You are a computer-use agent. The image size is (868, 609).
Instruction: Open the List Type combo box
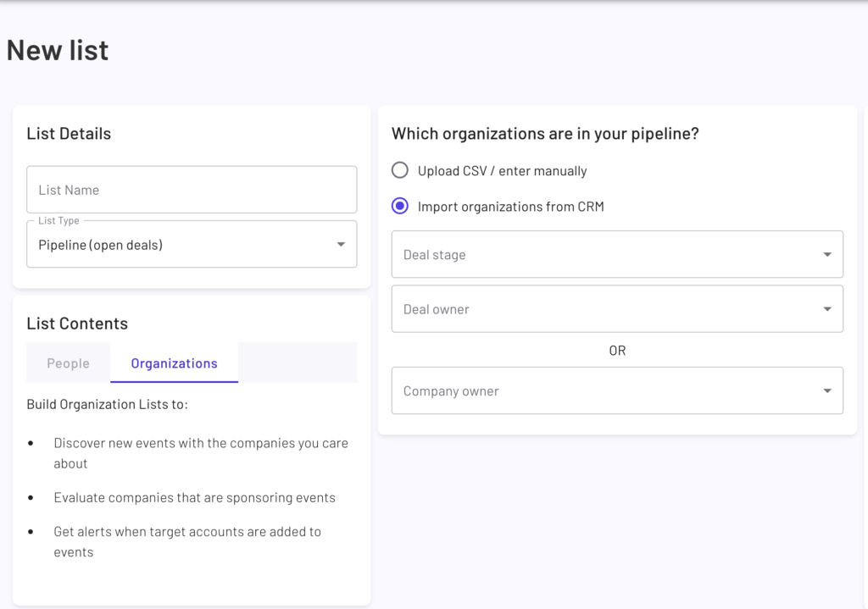pyautogui.click(x=192, y=243)
